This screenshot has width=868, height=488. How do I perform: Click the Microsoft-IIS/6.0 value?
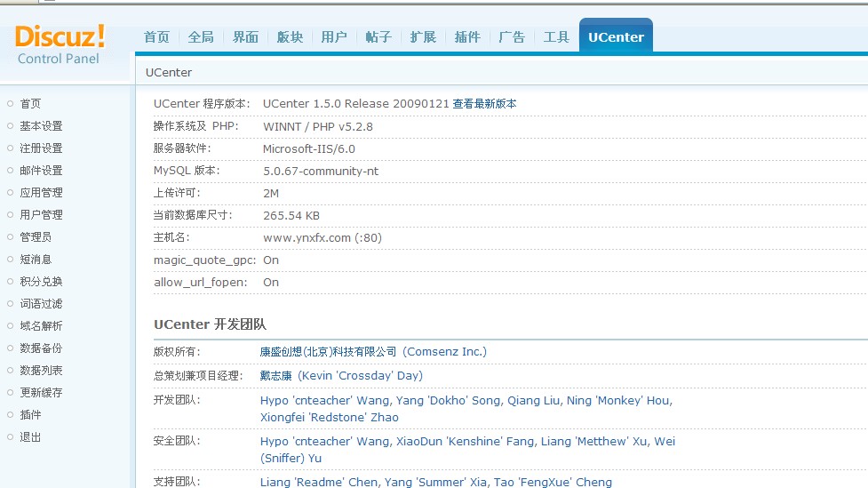309,149
